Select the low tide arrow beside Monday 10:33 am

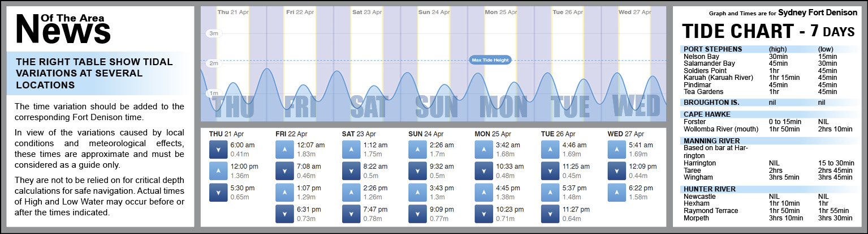[483, 171]
